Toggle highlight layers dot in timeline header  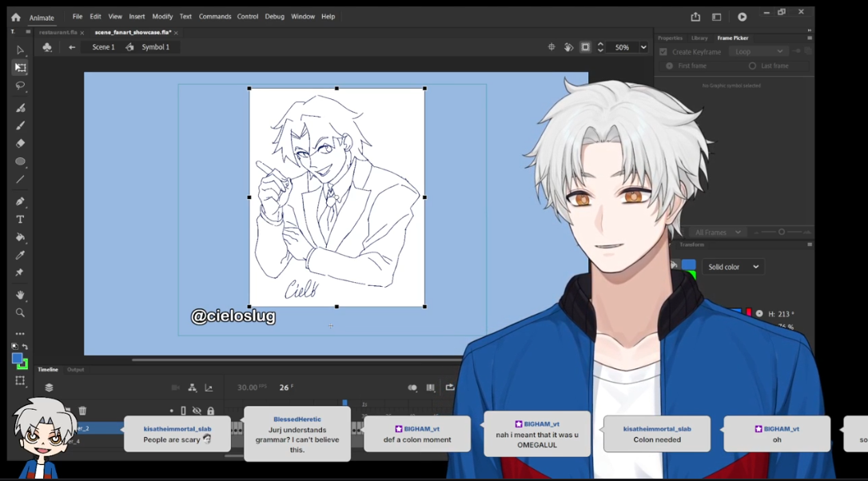click(171, 411)
